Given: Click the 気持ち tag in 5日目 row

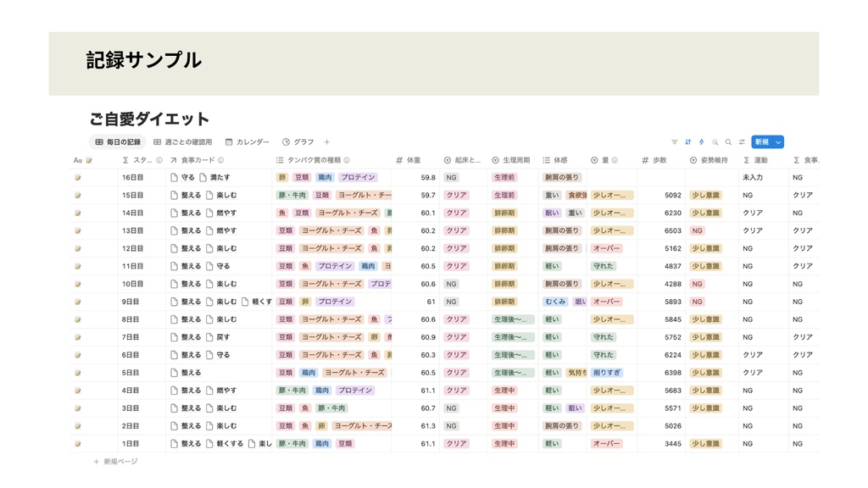Looking at the screenshot, I should 576,373.
